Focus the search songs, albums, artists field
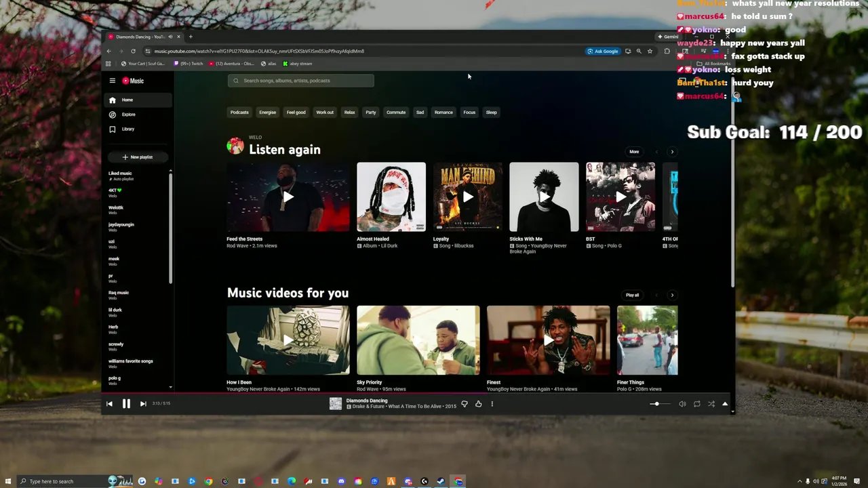This screenshot has height=488, width=868. pyautogui.click(x=300, y=81)
